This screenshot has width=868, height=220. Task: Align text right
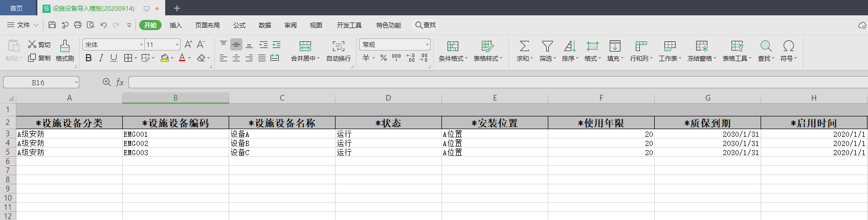pos(249,58)
